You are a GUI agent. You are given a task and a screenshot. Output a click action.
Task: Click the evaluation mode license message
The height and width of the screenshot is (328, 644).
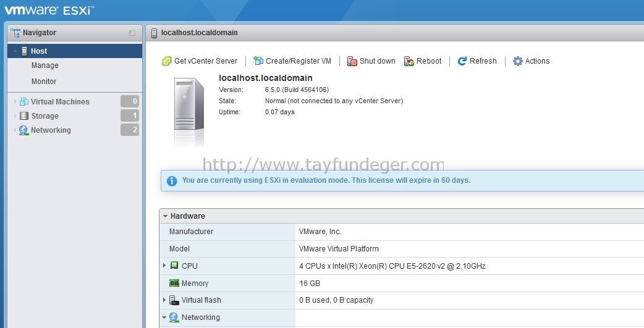[x=326, y=180]
